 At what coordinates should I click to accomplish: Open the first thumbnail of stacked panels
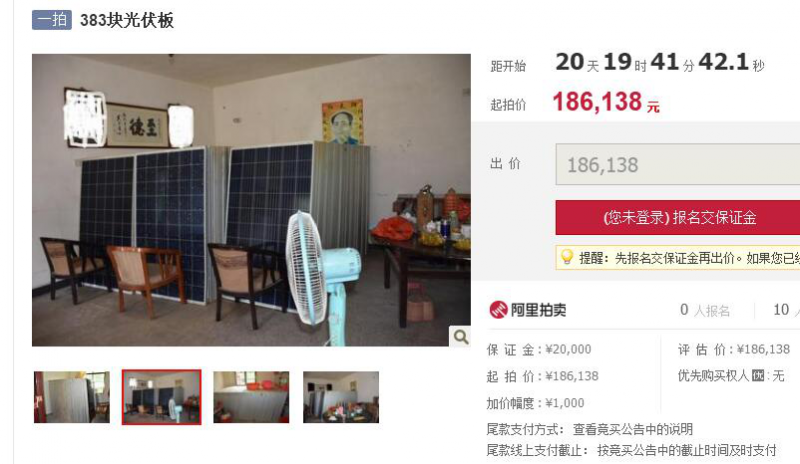tap(72, 397)
